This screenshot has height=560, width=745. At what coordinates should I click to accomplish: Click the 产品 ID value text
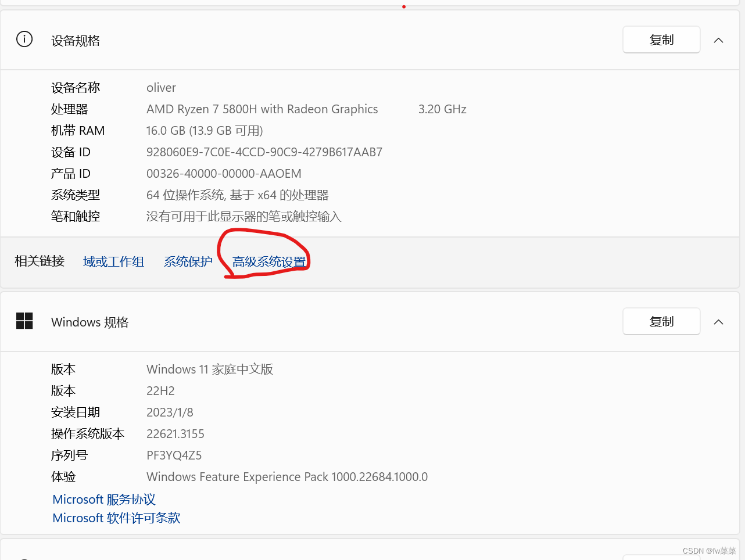click(x=224, y=173)
